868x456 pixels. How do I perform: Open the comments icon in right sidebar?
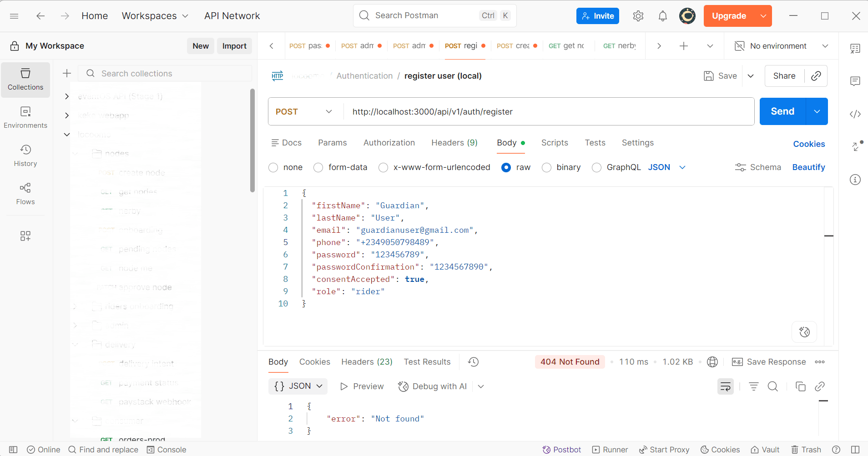pyautogui.click(x=855, y=81)
